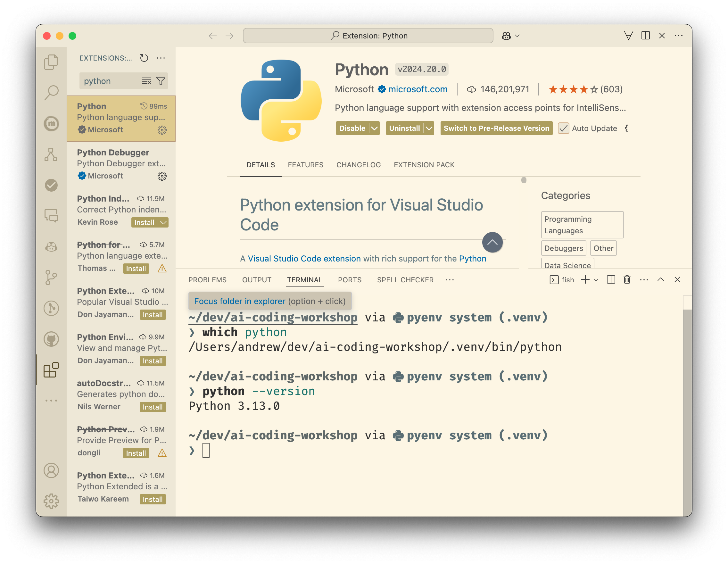Open editor more actions ellipsis
This screenshot has width=728, height=564.
678,36
